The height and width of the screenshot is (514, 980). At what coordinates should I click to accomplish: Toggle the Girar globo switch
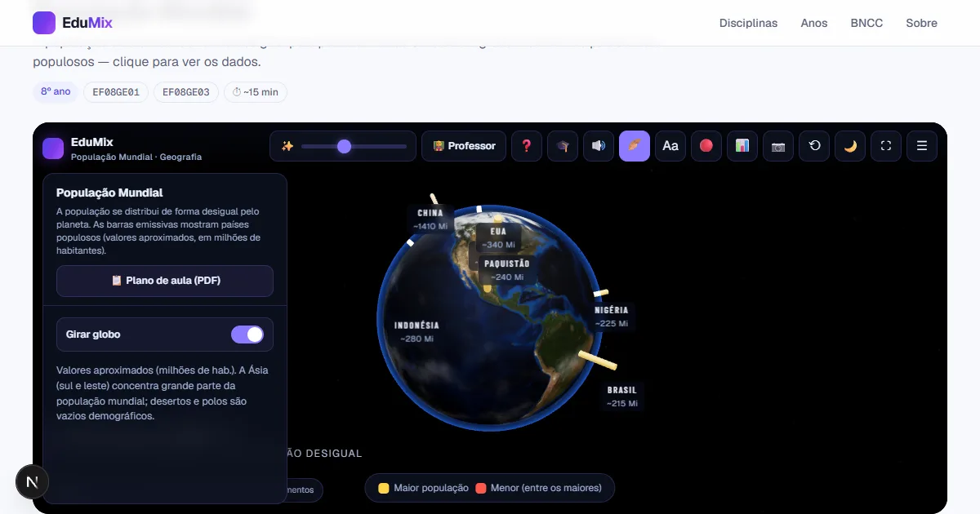[x=247, y=335]
